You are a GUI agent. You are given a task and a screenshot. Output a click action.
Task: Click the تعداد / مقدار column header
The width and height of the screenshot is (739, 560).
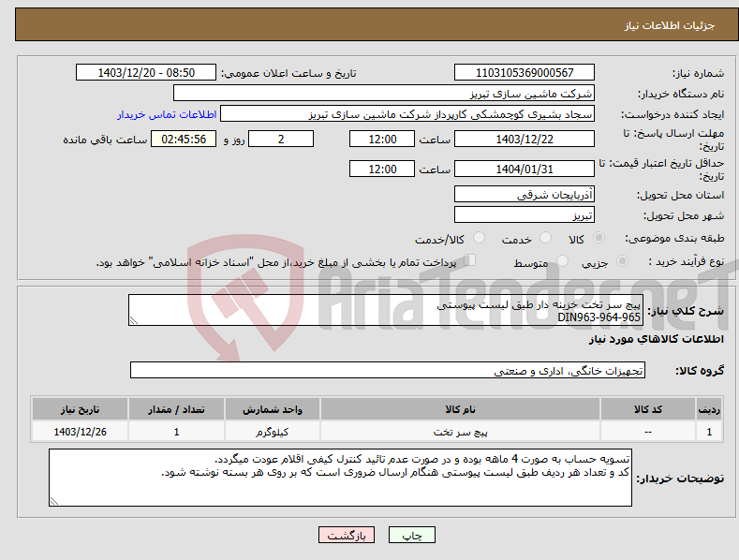[176, 409]
